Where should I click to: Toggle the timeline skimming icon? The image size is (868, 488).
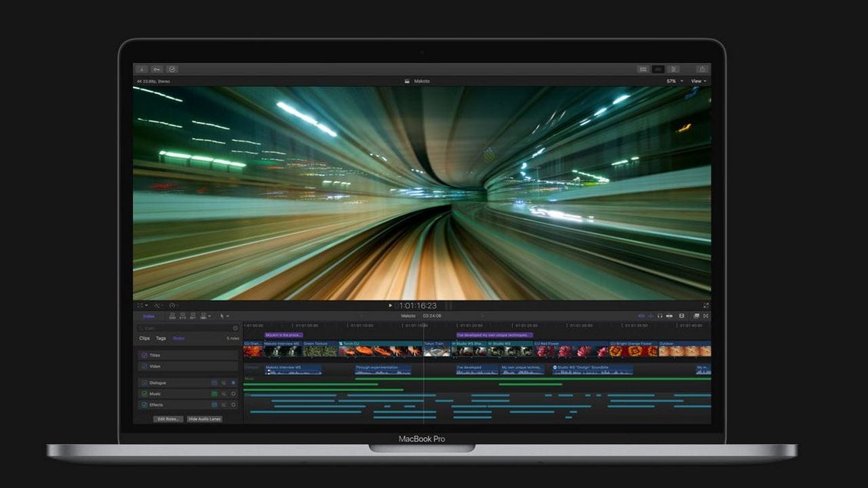(641, 316)
